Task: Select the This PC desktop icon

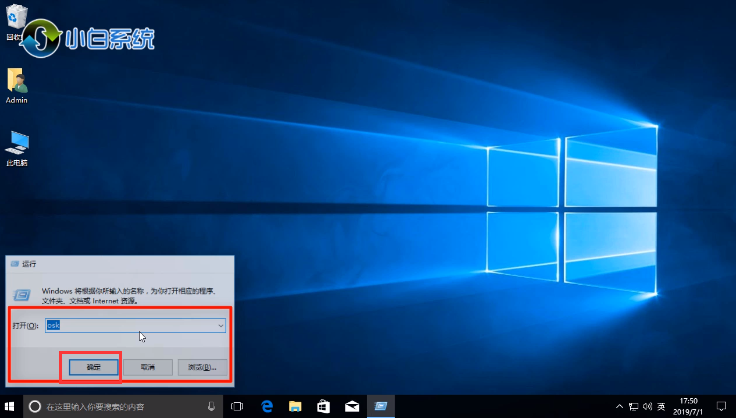Action: [16, 143]
